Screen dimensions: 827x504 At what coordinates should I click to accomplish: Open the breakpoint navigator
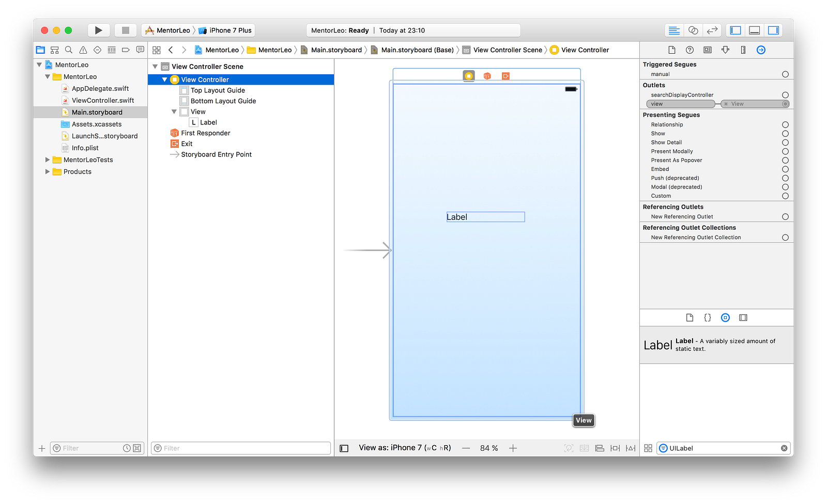tap(126, 50)
